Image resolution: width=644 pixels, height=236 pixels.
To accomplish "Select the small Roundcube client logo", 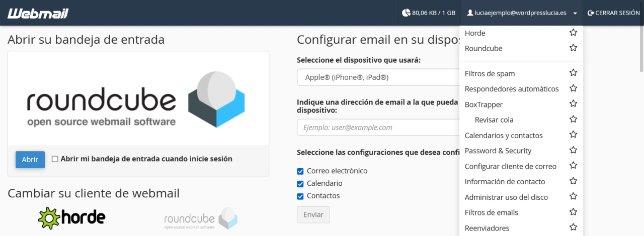I will click(x=201, y=219).
